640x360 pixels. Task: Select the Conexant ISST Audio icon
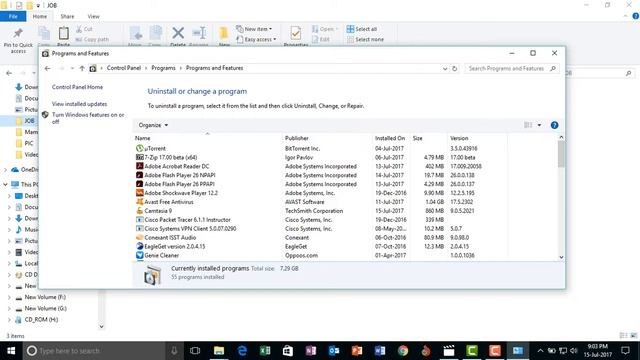click(x=140, y=238)
